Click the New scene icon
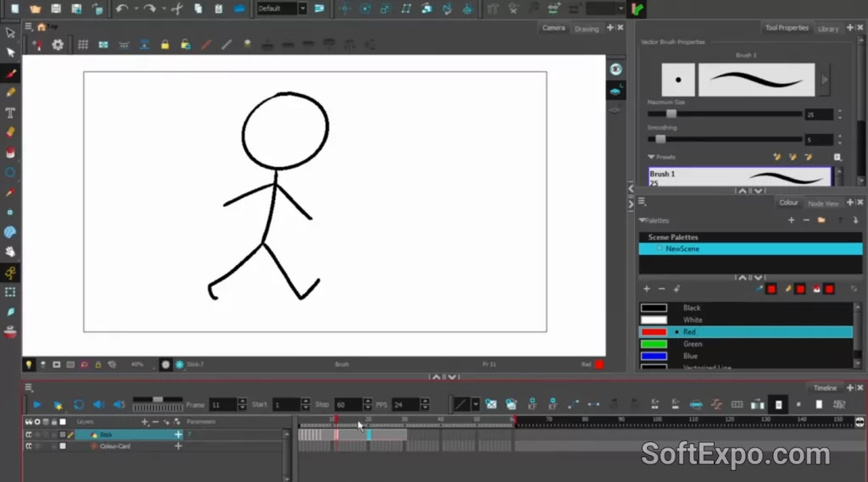The width and height of the screenshot is (868, 482). [x=15, y=8]
